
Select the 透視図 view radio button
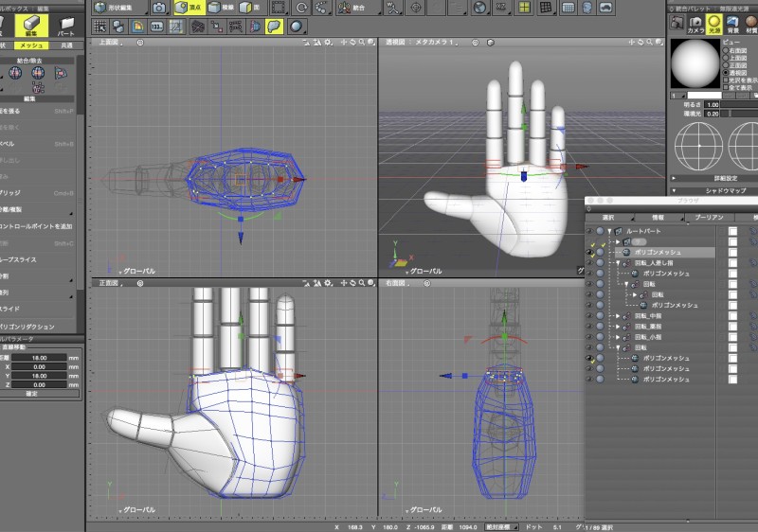click(x=726, y=72)
